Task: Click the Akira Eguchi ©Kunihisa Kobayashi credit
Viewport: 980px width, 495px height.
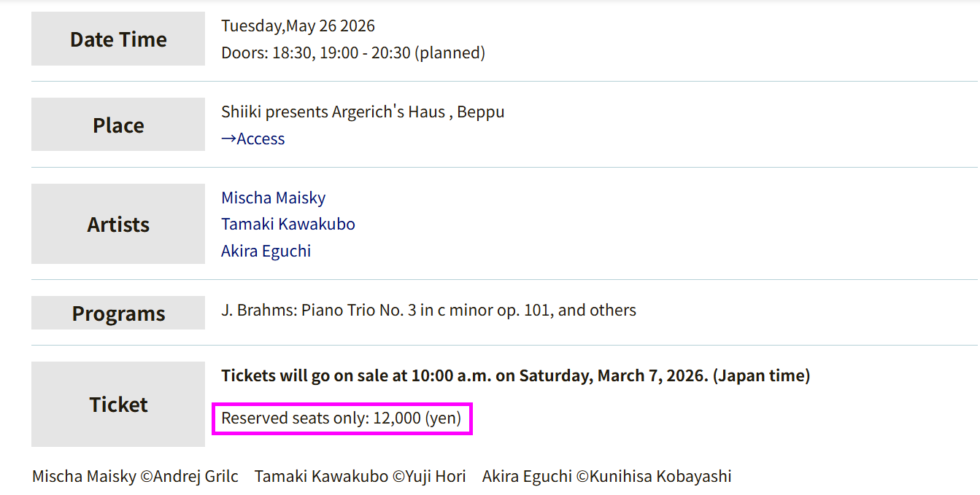Action: tap(606, 477)
